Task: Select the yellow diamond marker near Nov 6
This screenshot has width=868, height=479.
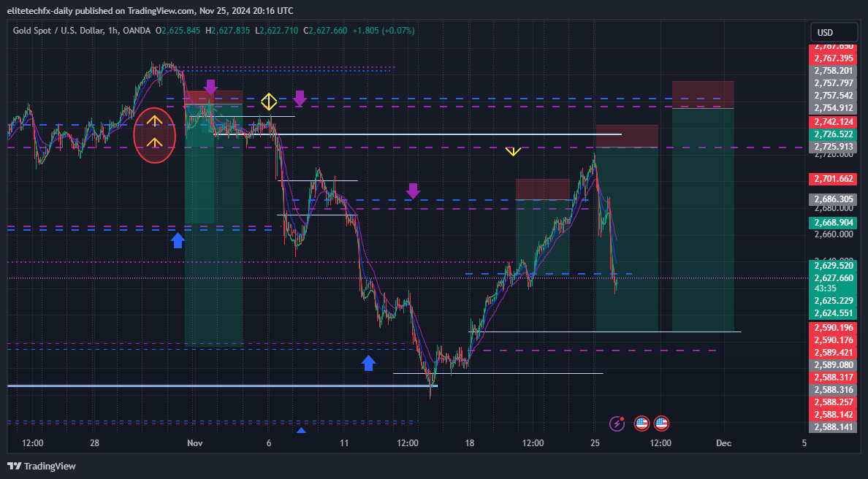Action: 269,101
